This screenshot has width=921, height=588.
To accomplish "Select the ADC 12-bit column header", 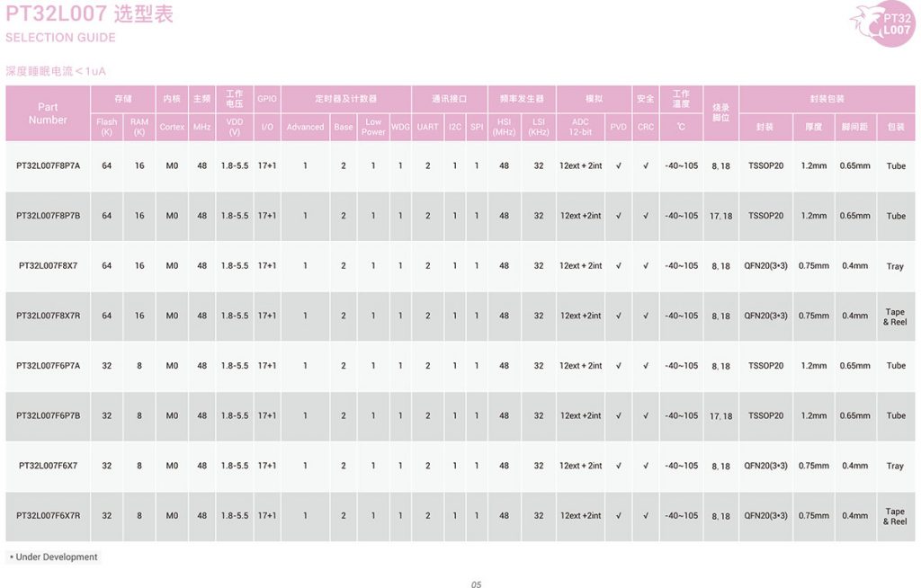I will [x=581, y=127].
